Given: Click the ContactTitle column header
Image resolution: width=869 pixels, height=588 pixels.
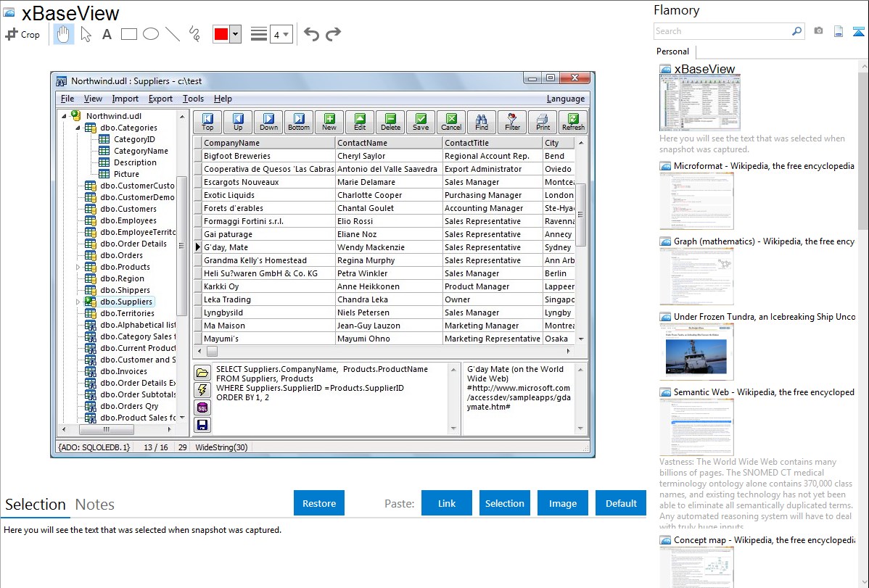Looking at the screenshot, I should point(492,143).
